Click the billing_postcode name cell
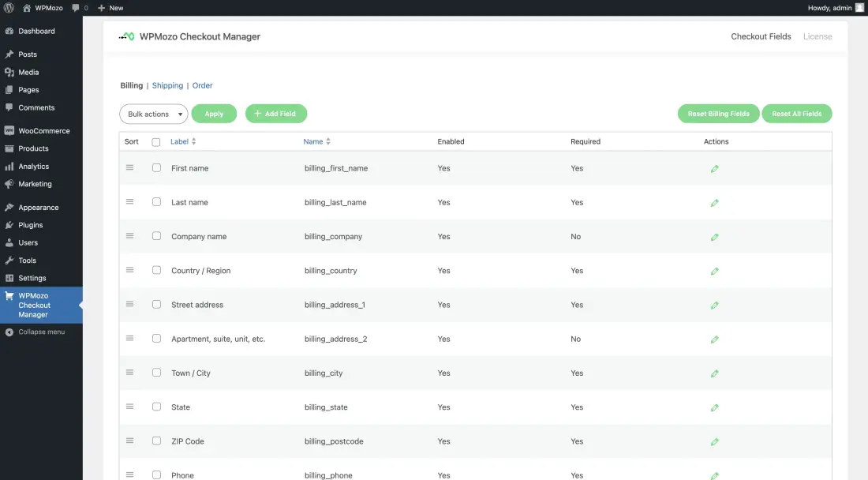 [x=334, y=441]
